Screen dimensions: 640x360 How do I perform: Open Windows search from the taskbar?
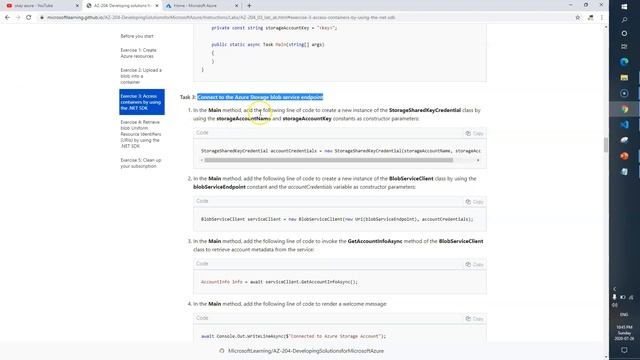[624, 20]
